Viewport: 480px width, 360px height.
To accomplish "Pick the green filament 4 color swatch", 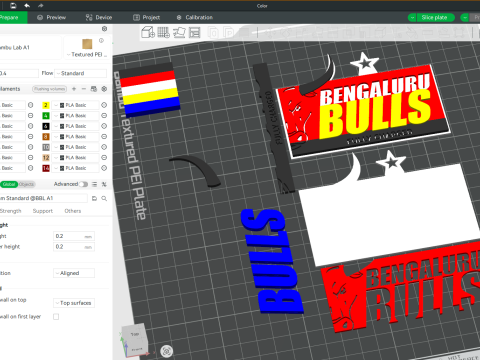I will tap(46, 116).
